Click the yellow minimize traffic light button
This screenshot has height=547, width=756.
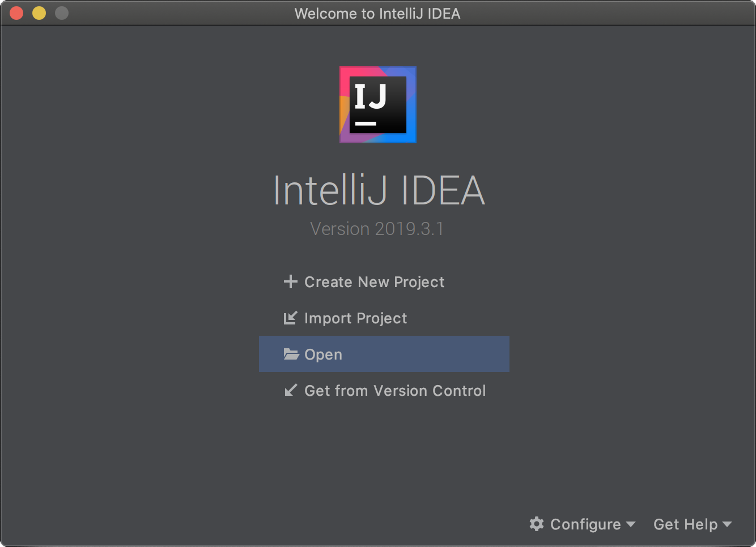39,13
